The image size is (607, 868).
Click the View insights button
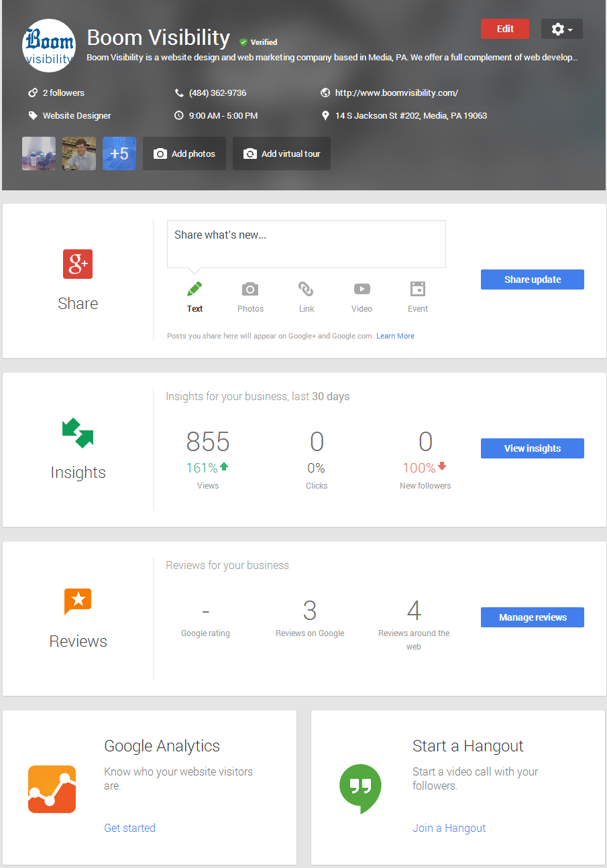click(533, 448)
